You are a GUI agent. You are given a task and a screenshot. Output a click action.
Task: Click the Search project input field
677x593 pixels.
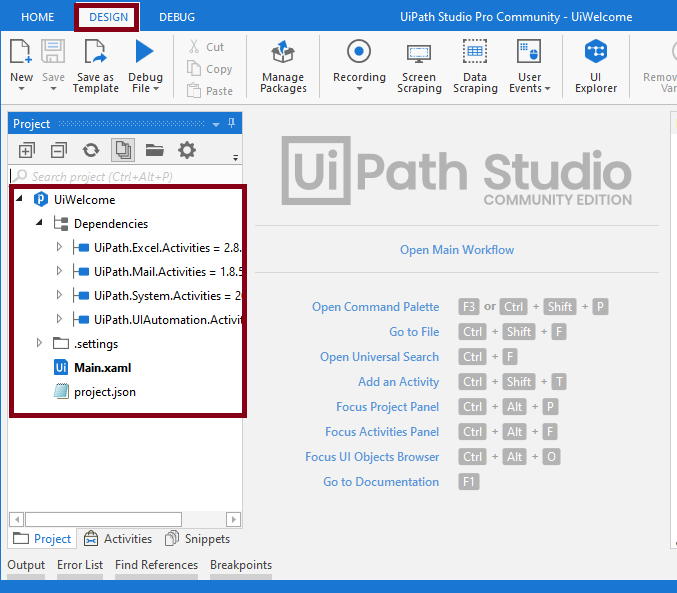click(x=126, y=176)
